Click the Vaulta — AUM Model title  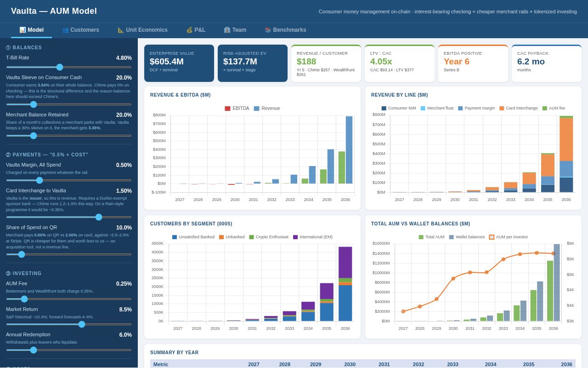point(54,11)
